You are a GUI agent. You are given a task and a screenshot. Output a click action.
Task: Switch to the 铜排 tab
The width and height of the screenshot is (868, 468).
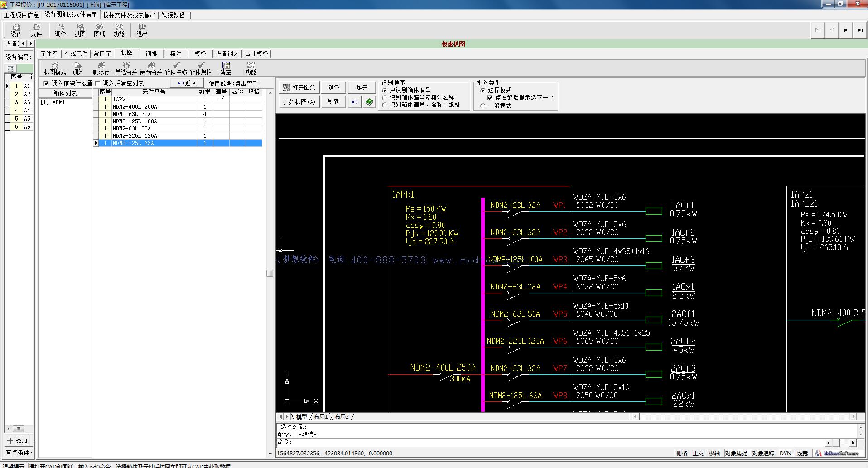click(151, 53)
